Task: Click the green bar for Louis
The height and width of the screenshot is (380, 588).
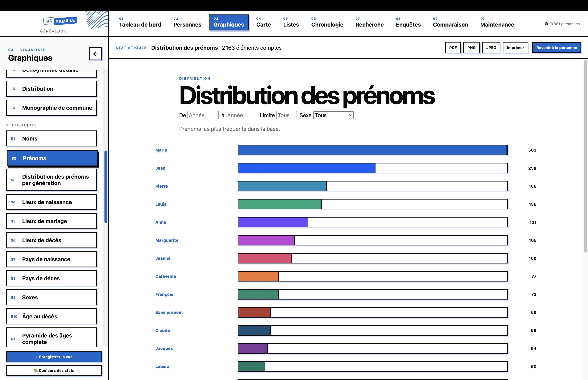Action: (280, 204)
